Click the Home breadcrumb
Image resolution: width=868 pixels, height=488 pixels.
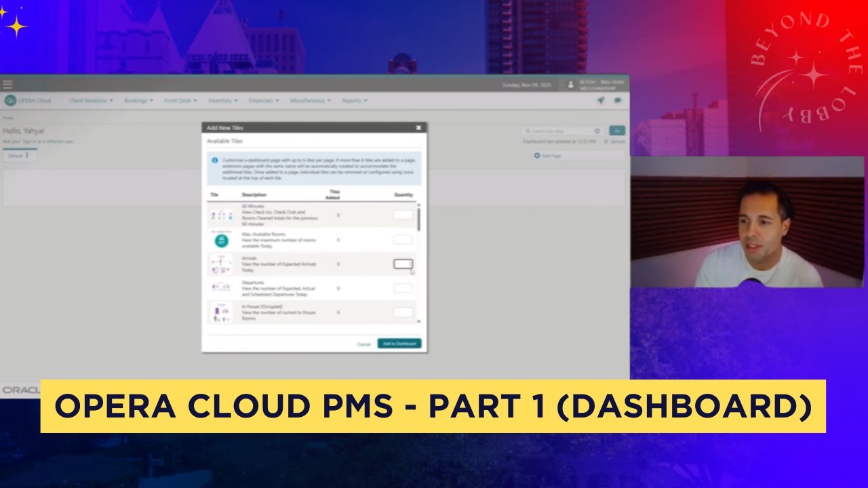(7, 118)
